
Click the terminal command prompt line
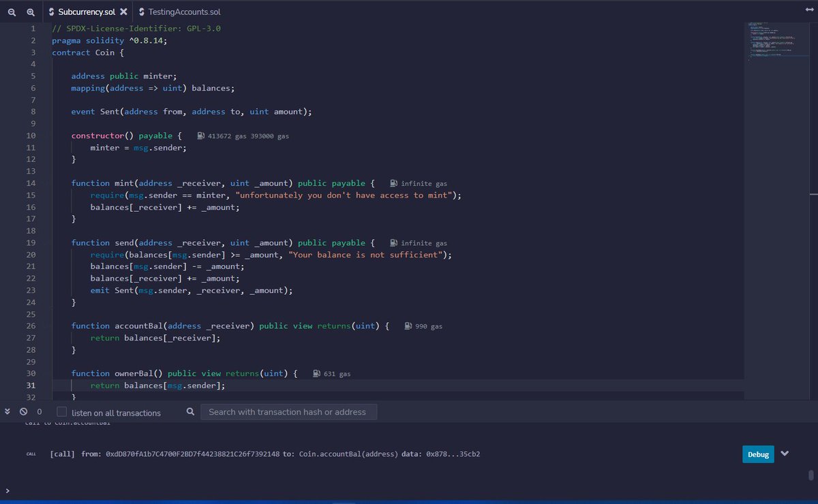pos(409,490)
